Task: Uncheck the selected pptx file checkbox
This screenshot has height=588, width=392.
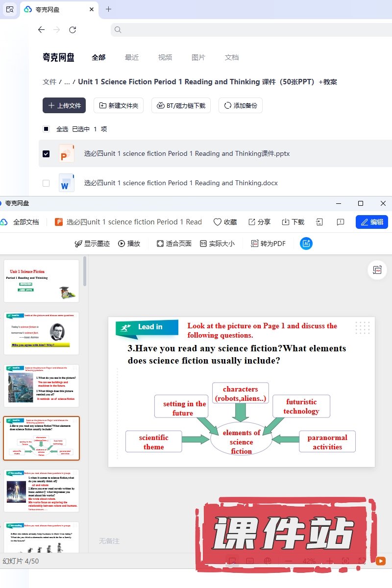Action: coord(46,153)
